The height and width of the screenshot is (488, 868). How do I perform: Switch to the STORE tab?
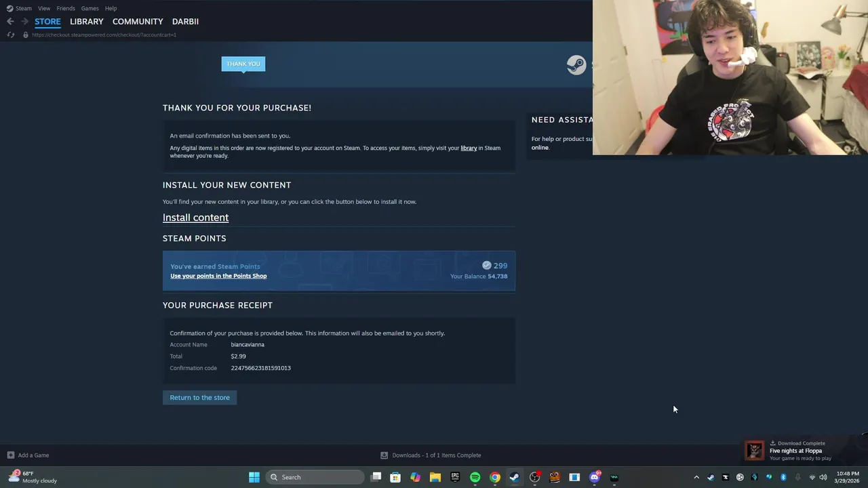[x=47, y=22]
